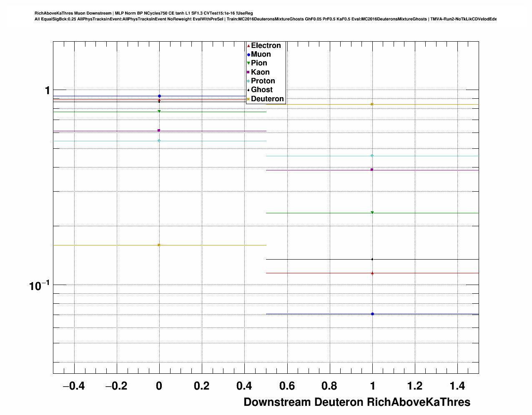Click the purple Kaon square legend marker
532x415 pixels.
[x=248, y=72]
